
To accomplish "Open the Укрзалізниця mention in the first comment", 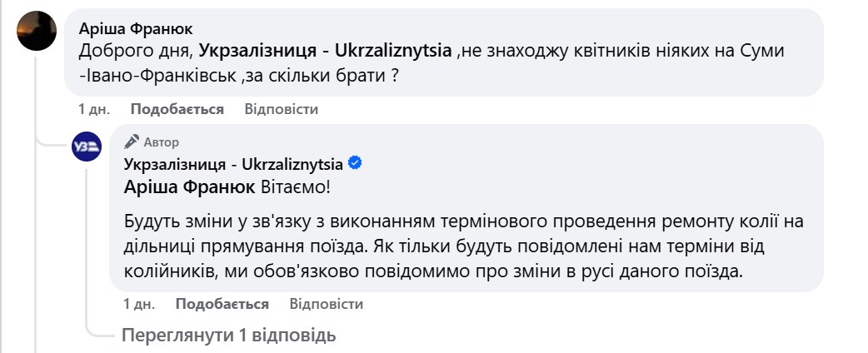I will (x=327, y=52).
